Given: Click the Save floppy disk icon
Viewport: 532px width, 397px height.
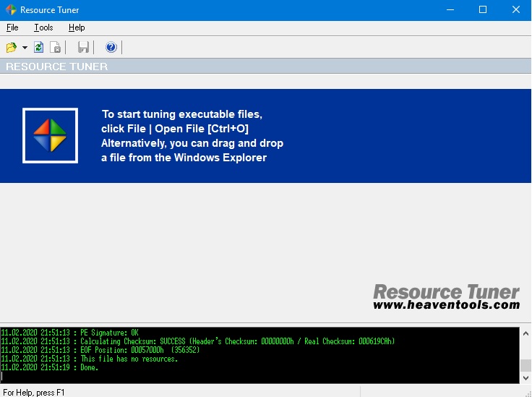Looking at the screenshot, I should point(84,48).
